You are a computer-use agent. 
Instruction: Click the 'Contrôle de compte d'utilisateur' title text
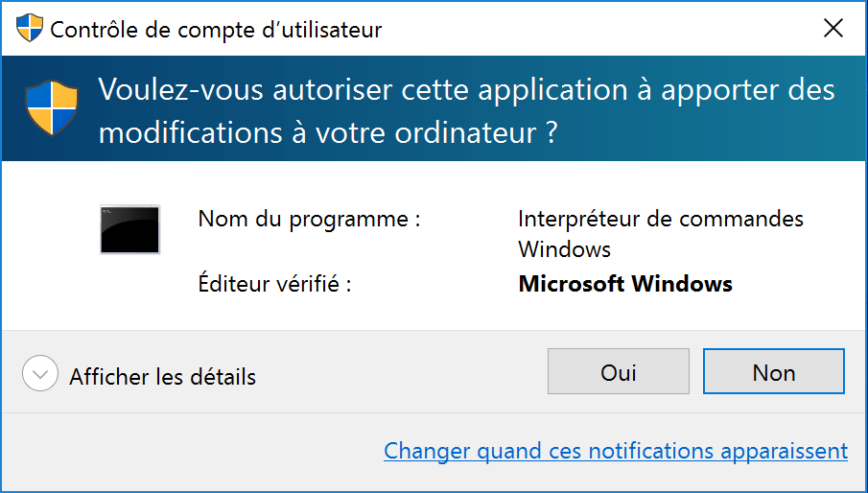(x=216, y=30)
